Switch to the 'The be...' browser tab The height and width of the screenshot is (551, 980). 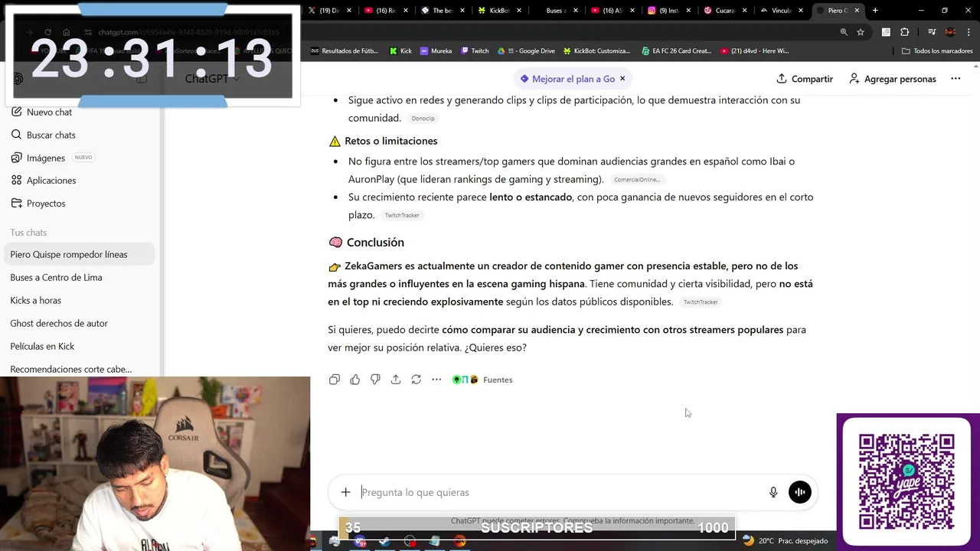(443, 11)
